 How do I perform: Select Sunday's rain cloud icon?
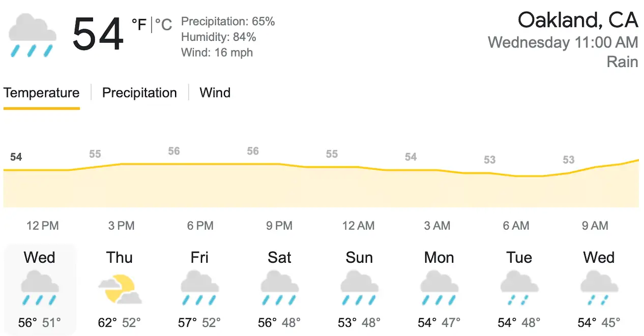(x=359, y=288)
